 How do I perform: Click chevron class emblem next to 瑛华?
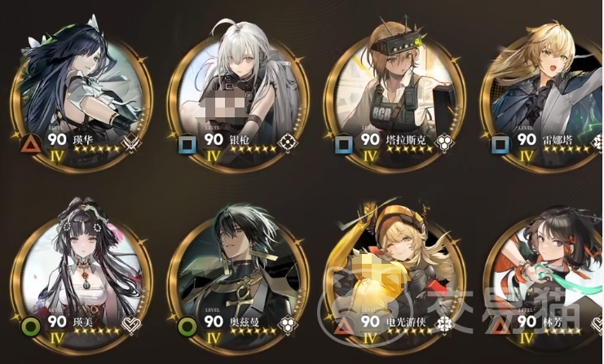pyautogui.click(x=131, y=143)
